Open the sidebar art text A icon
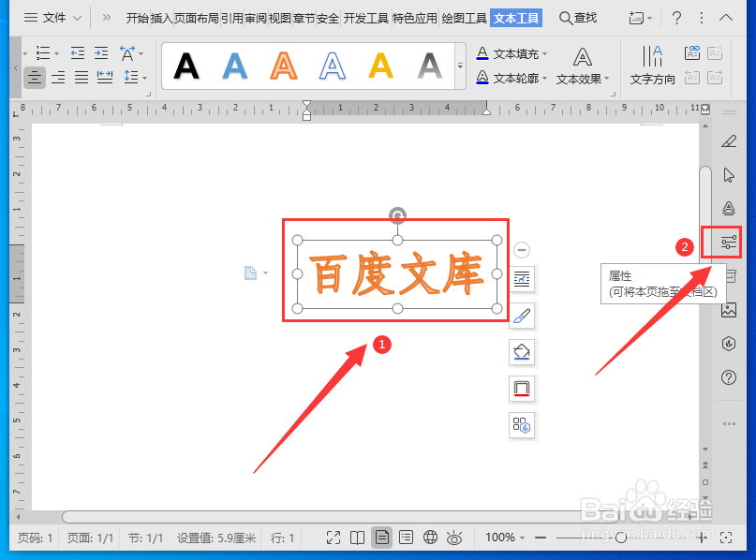Viewport: 756px width, 560px height. (729, 208)
